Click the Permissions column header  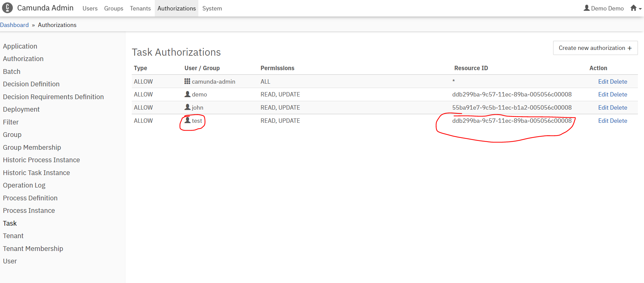(x=277, y=68)
